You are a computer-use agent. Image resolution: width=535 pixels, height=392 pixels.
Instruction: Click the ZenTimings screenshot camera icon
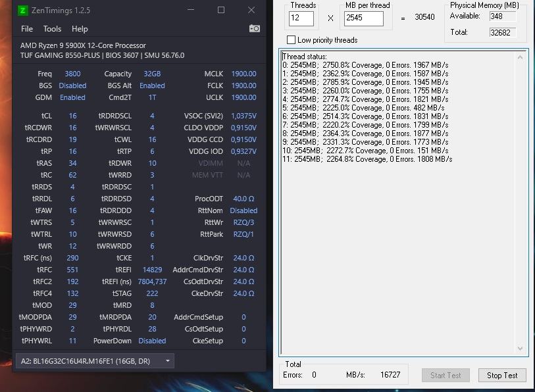(255, 29)
